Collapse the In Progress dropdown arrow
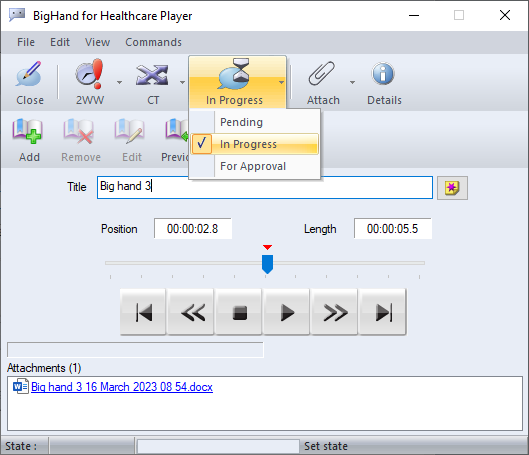The width and height of the screenshot is (529, 455). pos(281,82)
